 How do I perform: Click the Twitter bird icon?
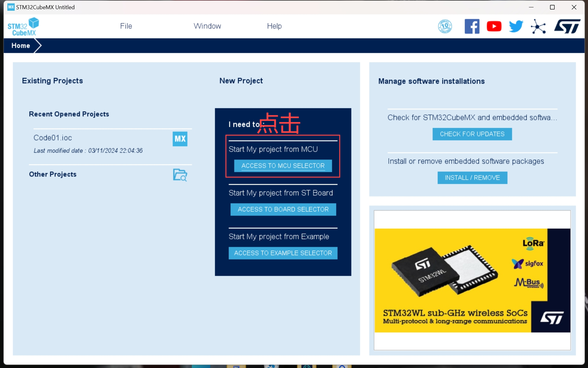(x=516, y=26)
